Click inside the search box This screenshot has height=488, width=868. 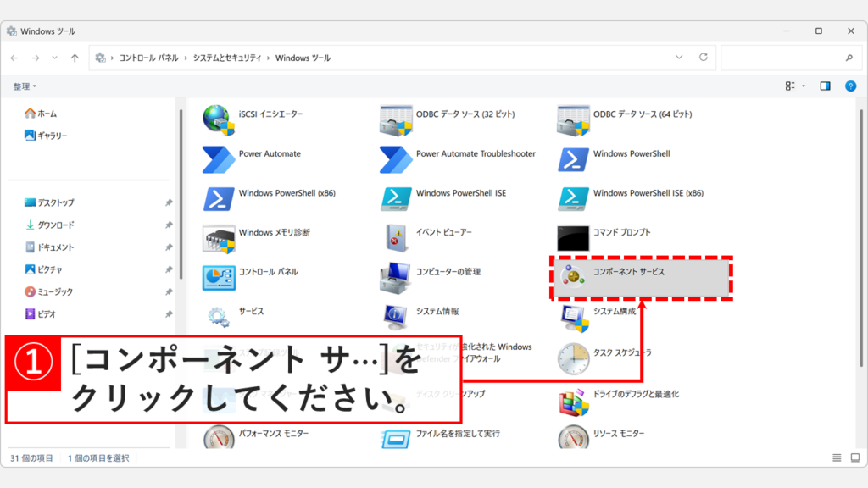(x=788, y=57)
